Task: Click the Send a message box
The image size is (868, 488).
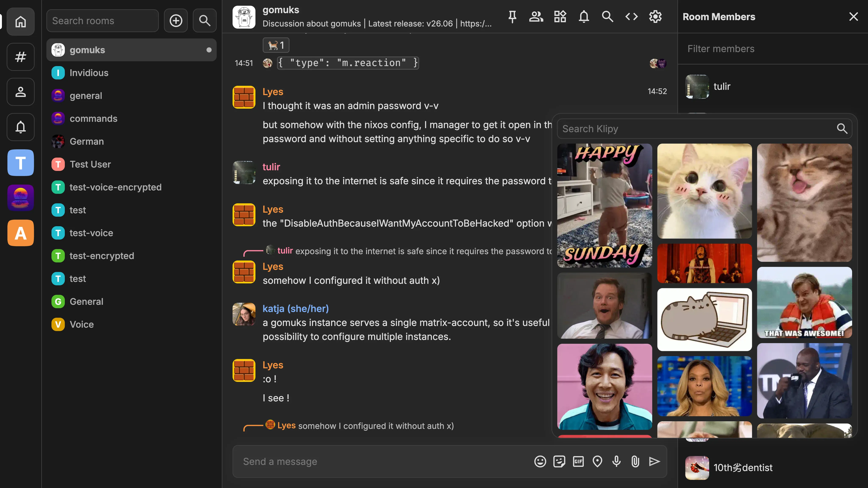Action: (384, 461)
